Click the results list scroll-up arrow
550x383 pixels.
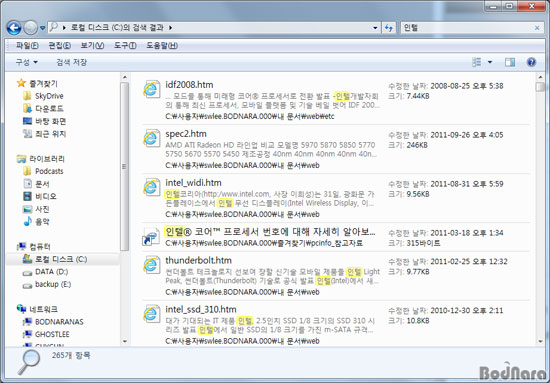click(x=540, y=77)
